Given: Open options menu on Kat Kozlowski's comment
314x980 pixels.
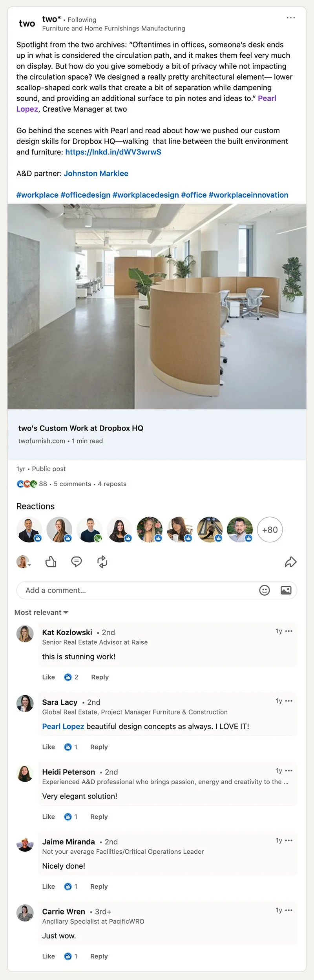Looking at the screenshot, I should pyautogui.click(x=289, y=631).
